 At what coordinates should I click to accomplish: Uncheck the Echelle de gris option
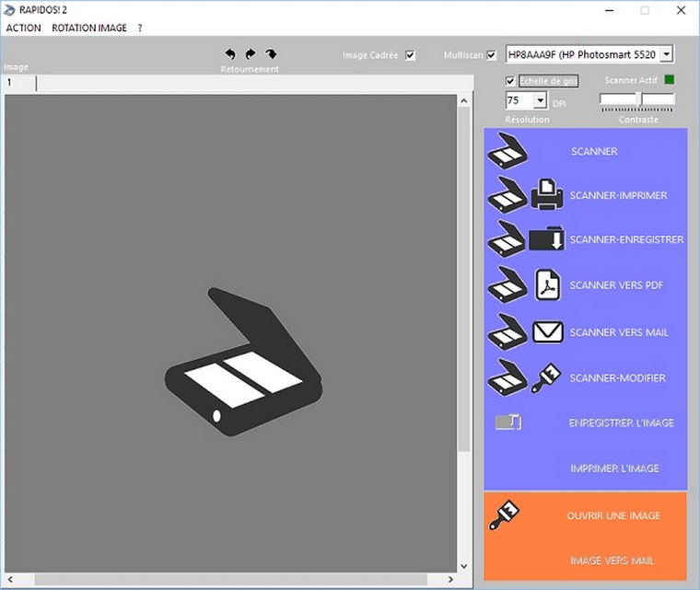coord(511,81)
